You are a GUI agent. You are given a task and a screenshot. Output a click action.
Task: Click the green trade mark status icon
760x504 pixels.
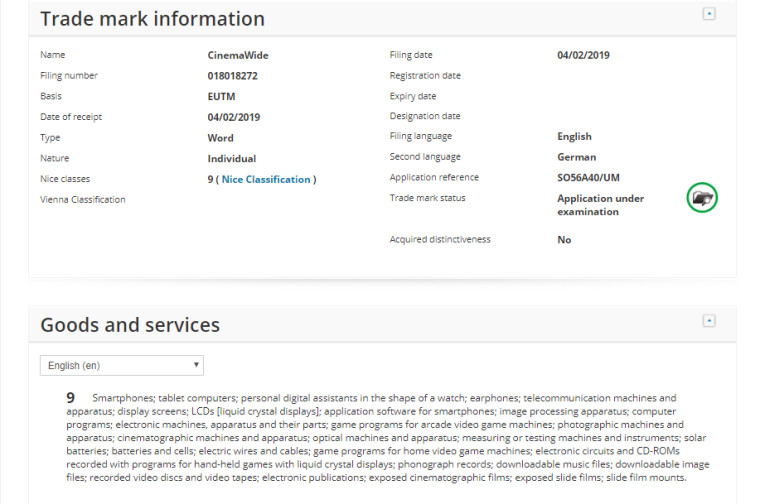tap(702, 198)
